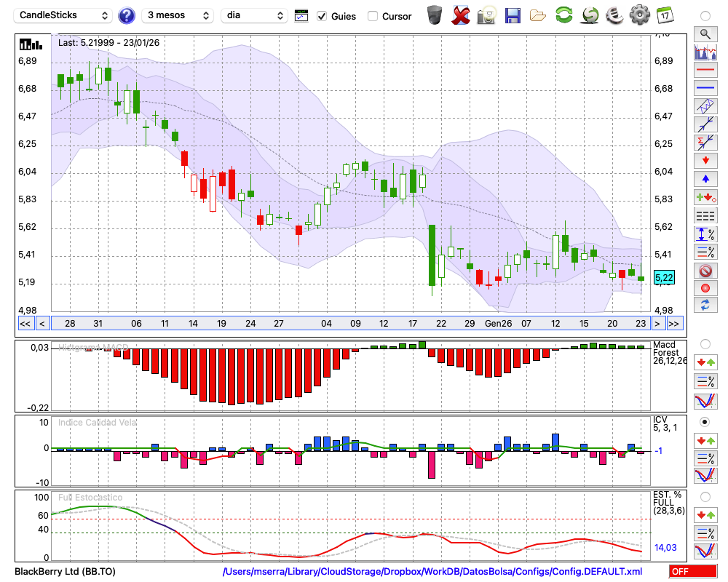The height and width of the screenshot is (582, 728).
Task: Expand the dia interval dropdown
Action: pos(255,15)
